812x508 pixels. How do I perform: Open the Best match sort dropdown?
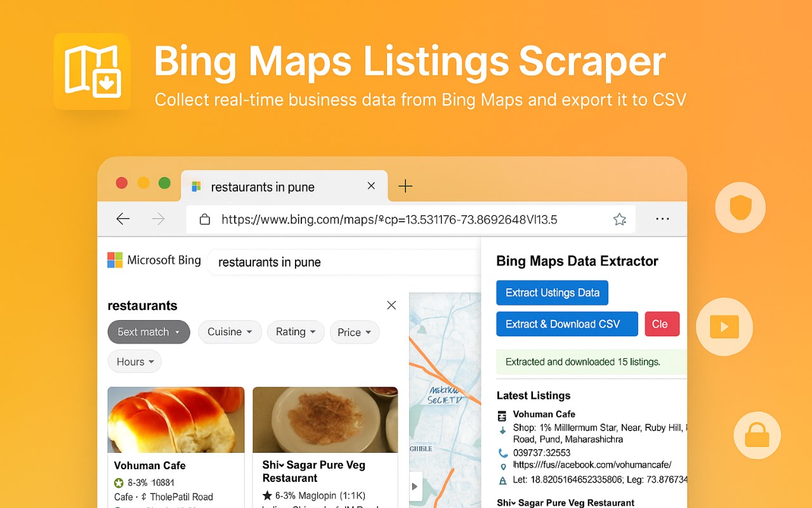[149, 332]
